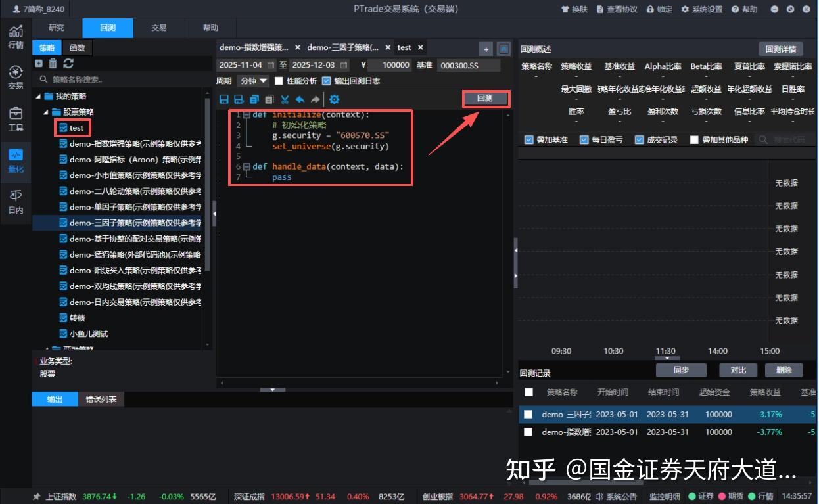819x504 pixels.
Task: Enable the 性能分析 checkbox
Action: click(277, 81)
